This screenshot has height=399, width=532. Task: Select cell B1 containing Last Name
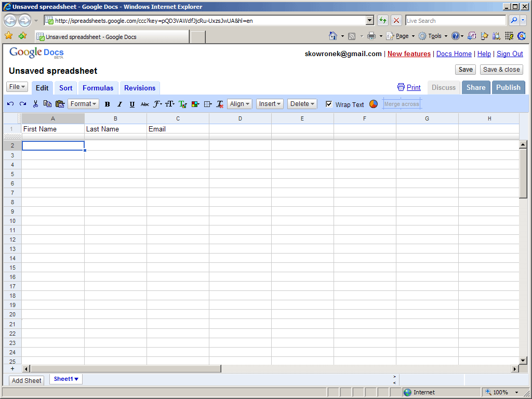click(x=115, y=129)
